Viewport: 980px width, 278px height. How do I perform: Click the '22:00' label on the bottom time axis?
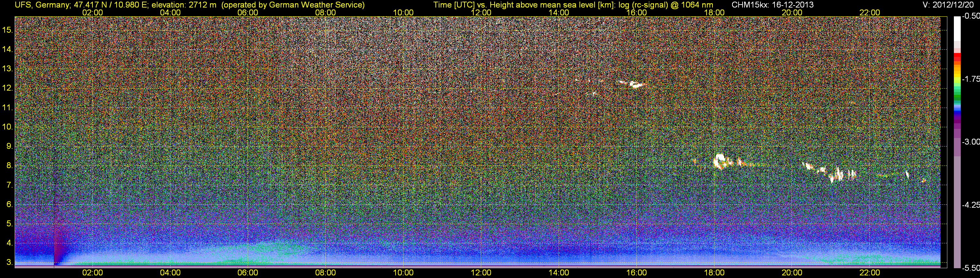click(870, 273)
